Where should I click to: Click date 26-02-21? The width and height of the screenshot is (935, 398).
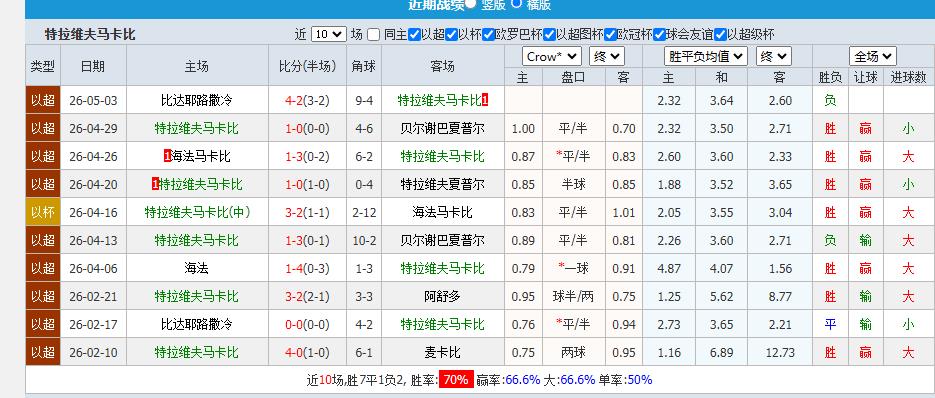coord(93,297)
